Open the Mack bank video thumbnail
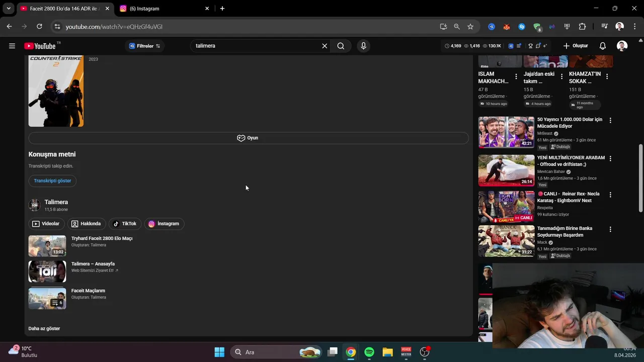Screen dimensions: 644x362 pyautogui.click(x=506, y=241)
